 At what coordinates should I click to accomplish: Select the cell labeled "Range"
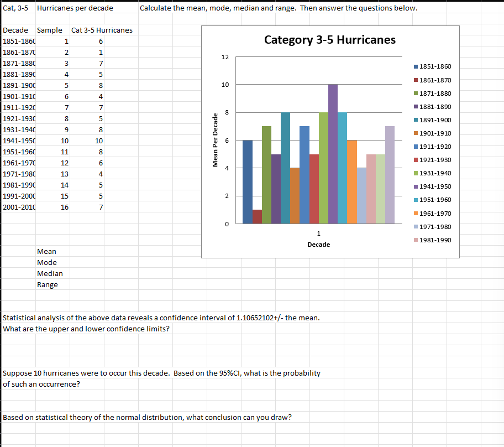click(x=48, y=284)
